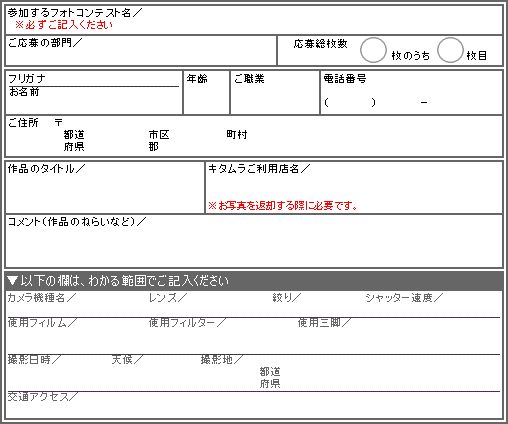
Task: Click the お名前 field
Action: [x=94, y=100]
